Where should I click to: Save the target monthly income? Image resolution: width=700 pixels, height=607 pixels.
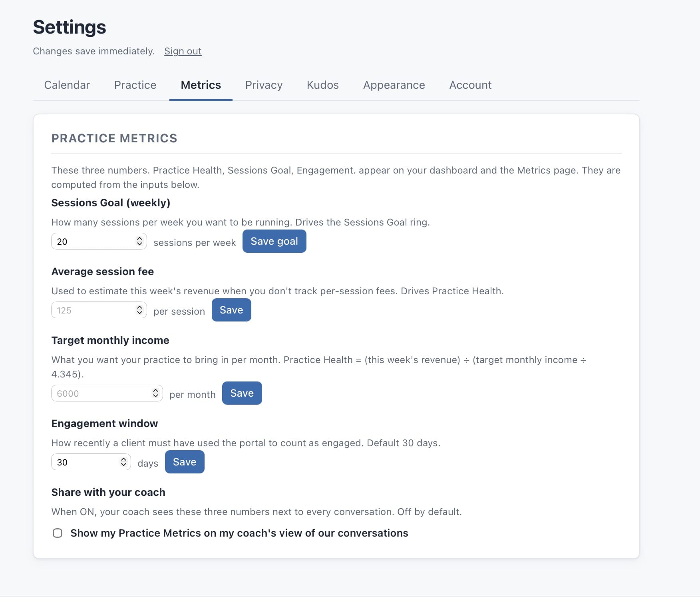pos(242,393)
